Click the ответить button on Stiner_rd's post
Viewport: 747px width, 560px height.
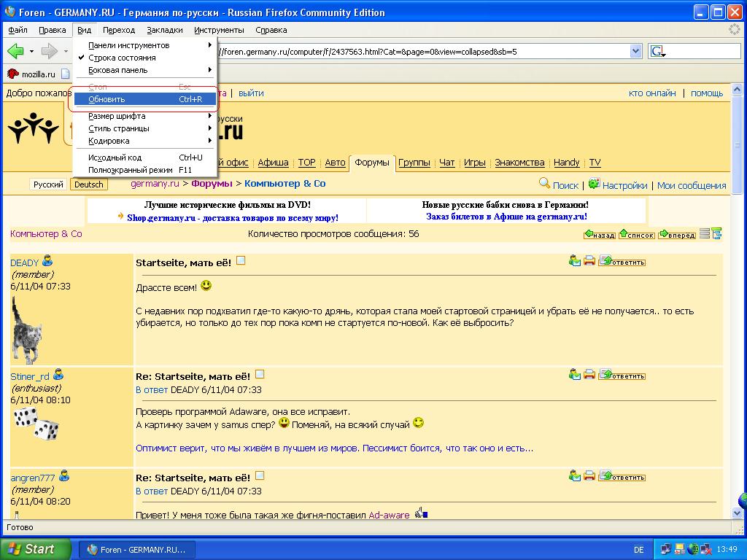[x=622, y=376]
